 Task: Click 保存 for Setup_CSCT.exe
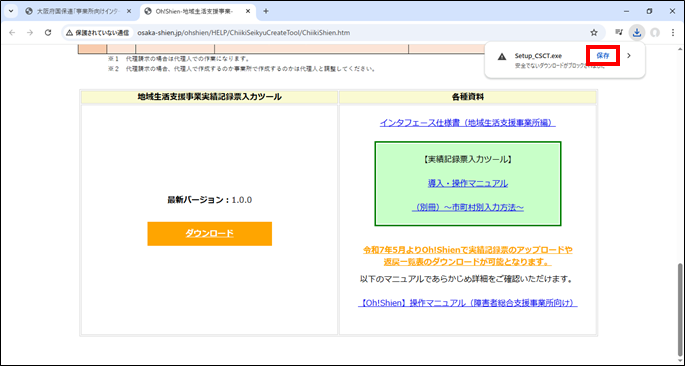click(603, 55)
